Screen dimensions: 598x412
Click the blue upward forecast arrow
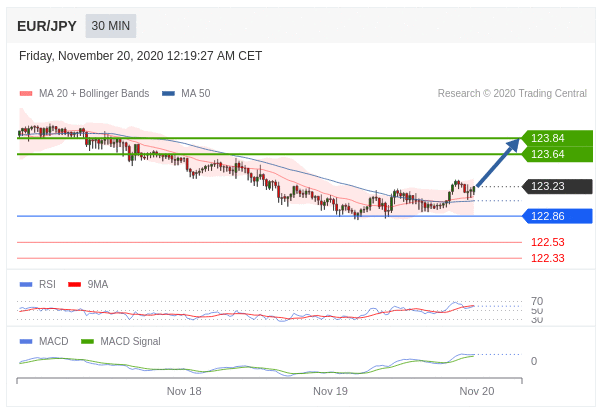pyautogui.click(x=498, y=163)
